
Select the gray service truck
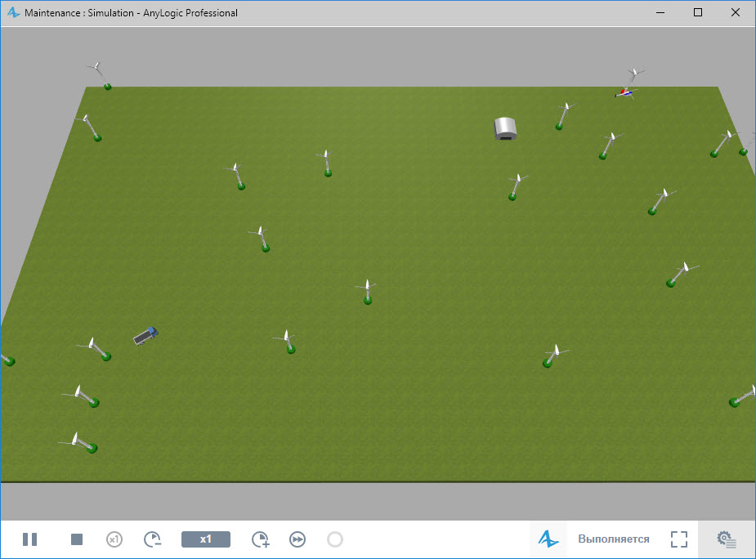coord(145,336)
